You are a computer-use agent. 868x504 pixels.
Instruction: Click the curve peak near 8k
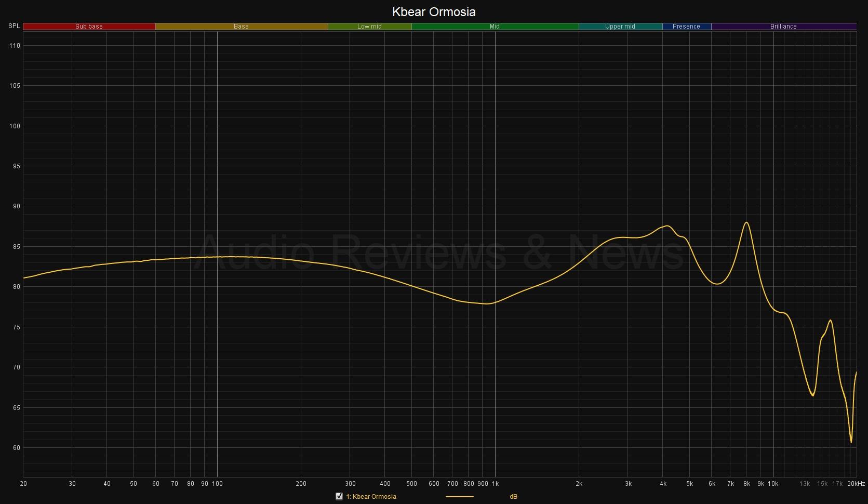tap(746, 222)
